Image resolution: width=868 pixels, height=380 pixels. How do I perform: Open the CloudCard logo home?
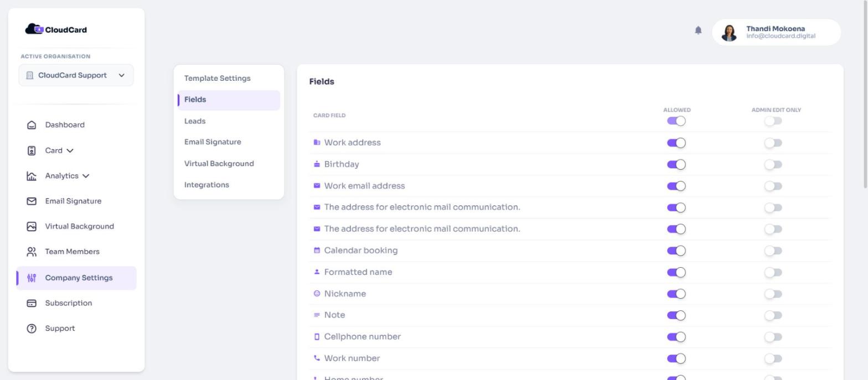56,29
